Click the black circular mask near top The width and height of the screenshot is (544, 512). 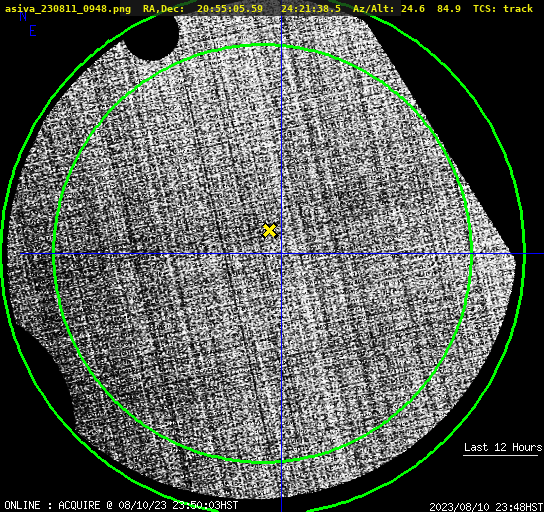click(x=152, y=36)
